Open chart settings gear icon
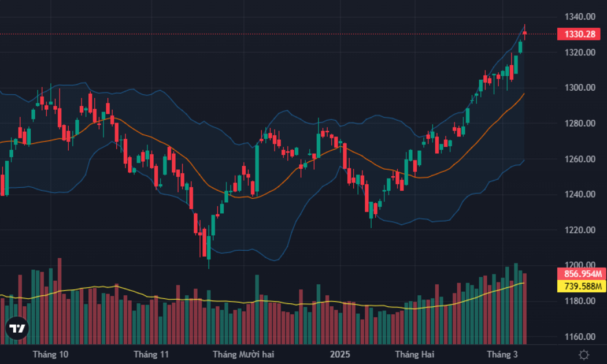This screenshot has height=364, width=607. coord(584,355)
